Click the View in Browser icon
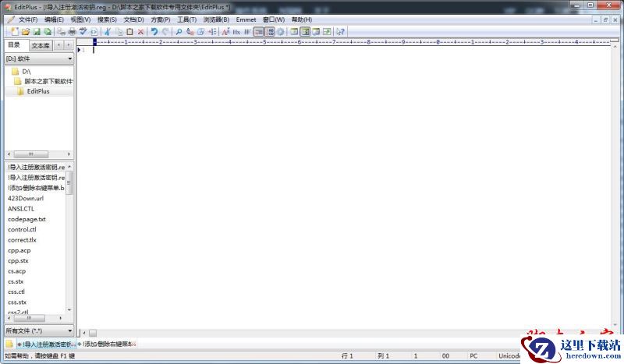Viewport: 624px width, 364px height. [x=94, y=32]
